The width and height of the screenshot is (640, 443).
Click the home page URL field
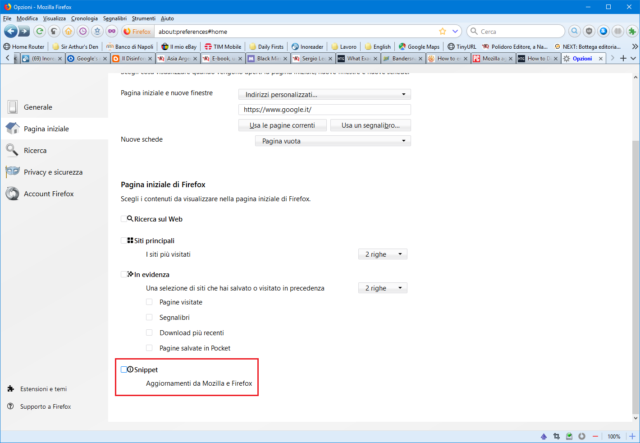click(324, 109)
